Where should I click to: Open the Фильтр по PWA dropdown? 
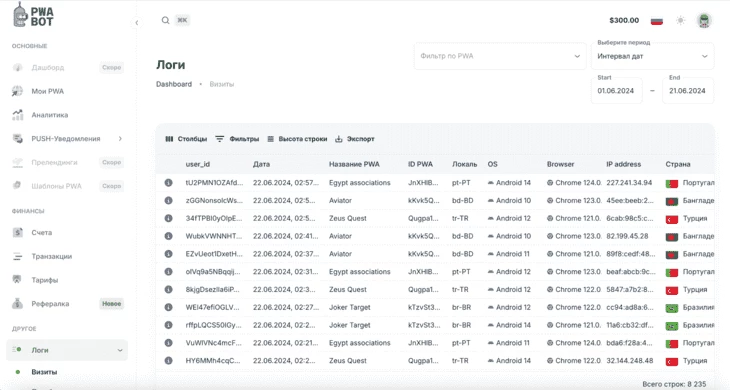pyautogui.click(x=500, y=56)
